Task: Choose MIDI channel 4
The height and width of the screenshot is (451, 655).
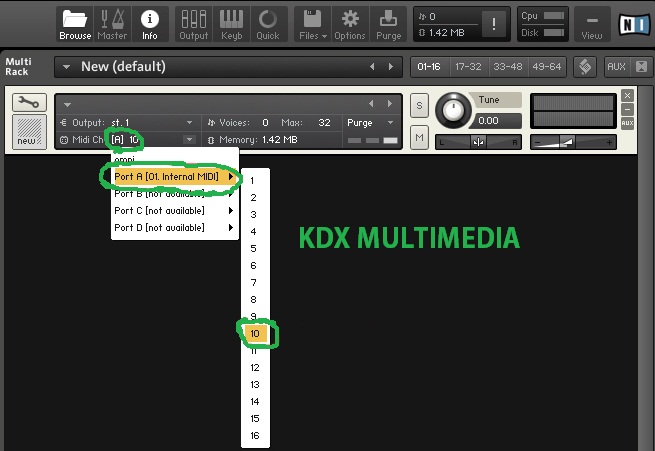Action: click(x=255, y=232)
